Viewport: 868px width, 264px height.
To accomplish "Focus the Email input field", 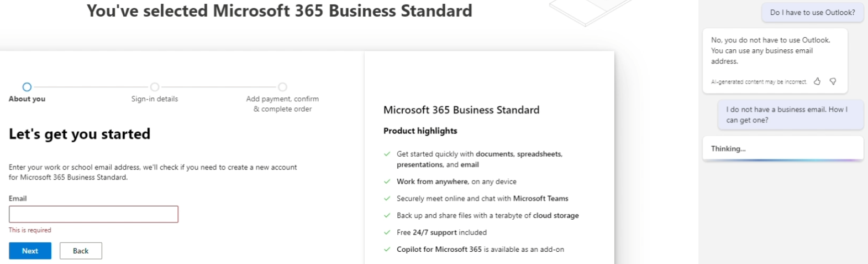I will tap(93, 214).
